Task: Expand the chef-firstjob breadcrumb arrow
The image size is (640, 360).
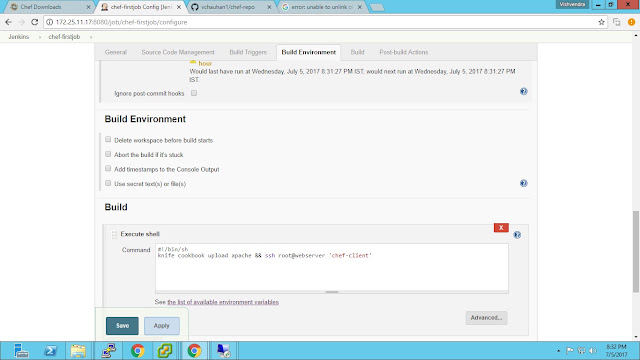Action: click(91, 37)
